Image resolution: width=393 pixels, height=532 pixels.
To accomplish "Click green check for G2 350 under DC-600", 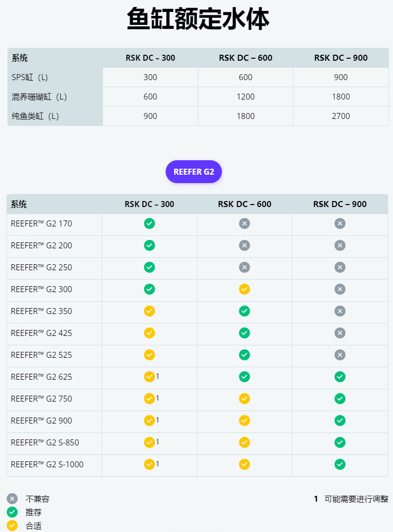I will click(244, 311).
